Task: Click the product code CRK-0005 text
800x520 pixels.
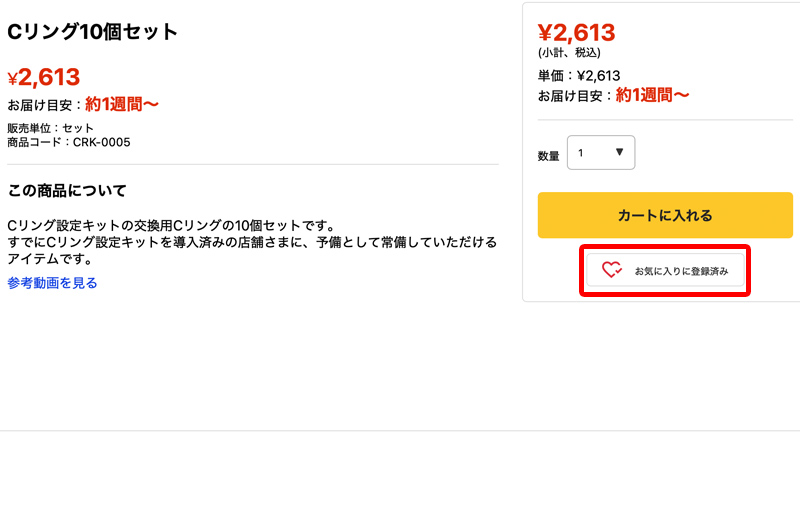Action: click(69, 142)
